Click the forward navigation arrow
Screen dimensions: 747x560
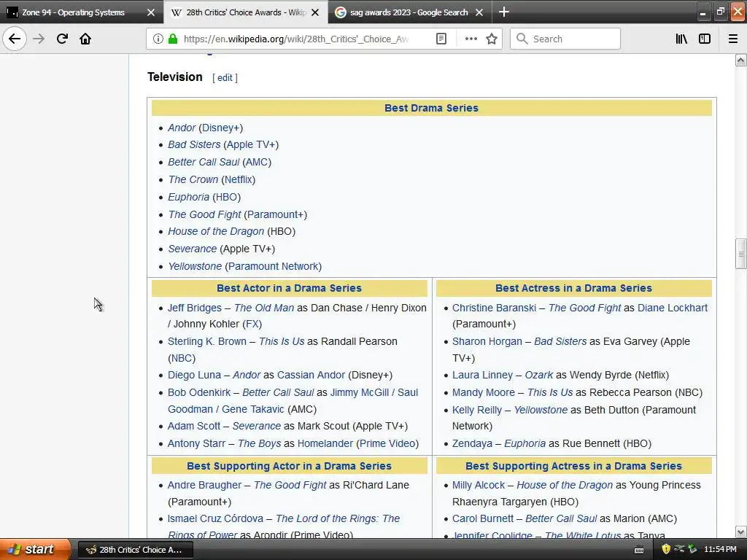point(39,39)
